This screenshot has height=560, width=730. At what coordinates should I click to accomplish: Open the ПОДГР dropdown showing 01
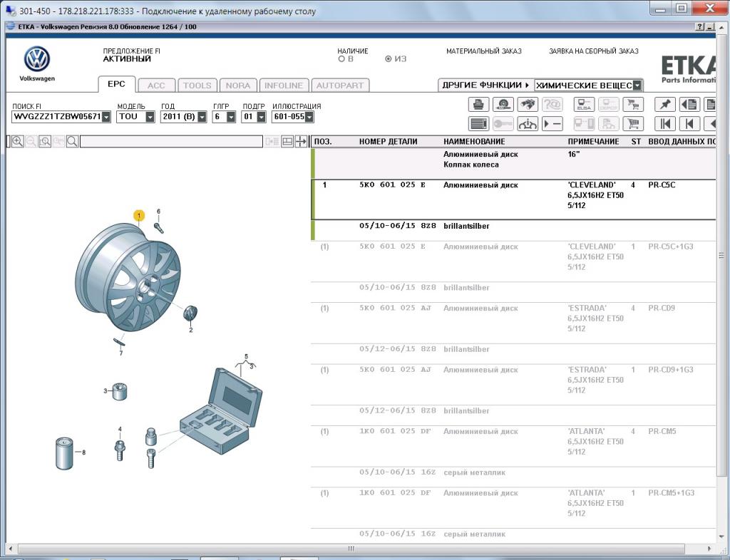pos(261,117)
